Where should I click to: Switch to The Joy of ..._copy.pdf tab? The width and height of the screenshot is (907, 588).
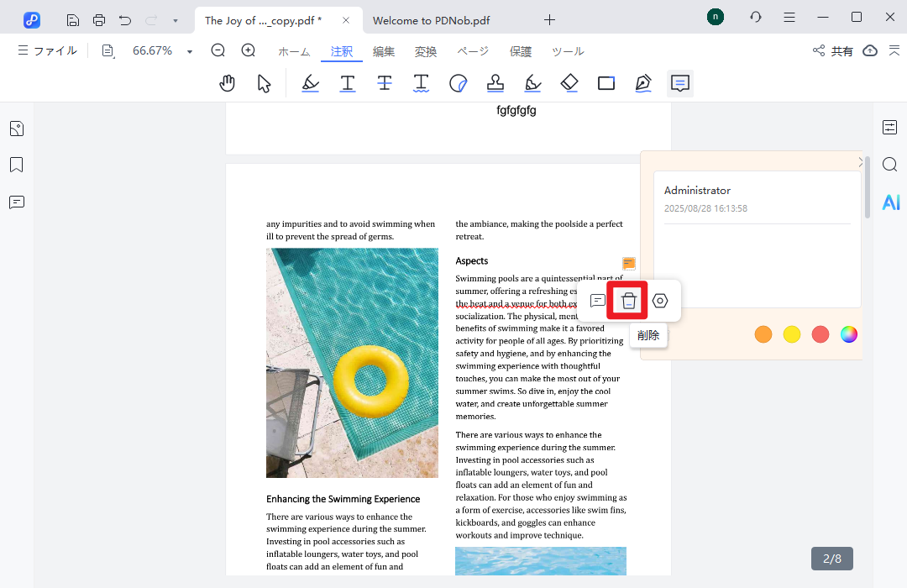pyautogui.click(x=263, y=20)
